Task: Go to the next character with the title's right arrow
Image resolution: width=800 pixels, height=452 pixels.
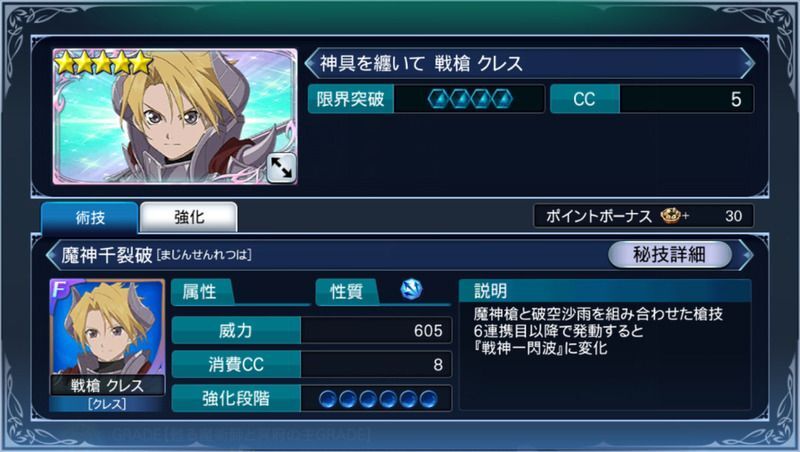Action: (x=748, y=63)
